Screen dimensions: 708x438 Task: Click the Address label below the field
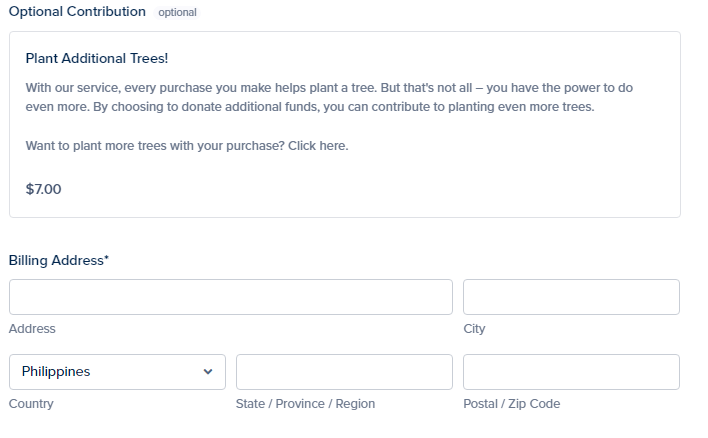[32, 329]
